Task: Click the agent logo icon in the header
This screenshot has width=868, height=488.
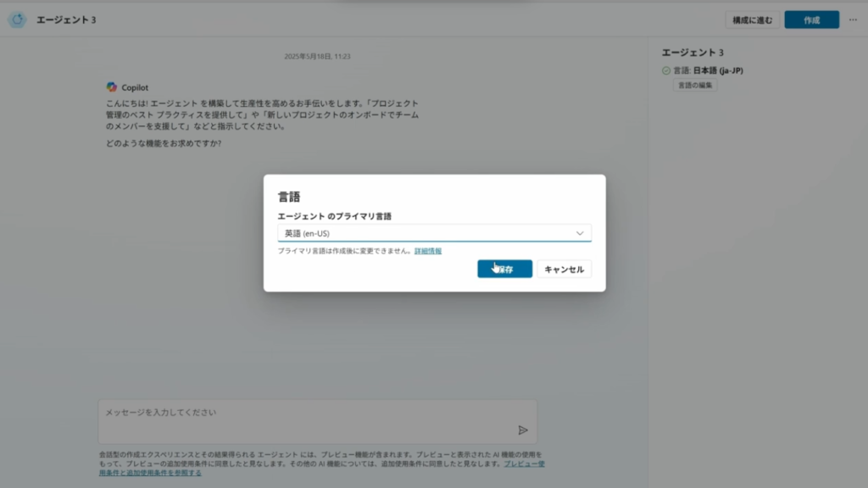Action: [x=17, y=19]
